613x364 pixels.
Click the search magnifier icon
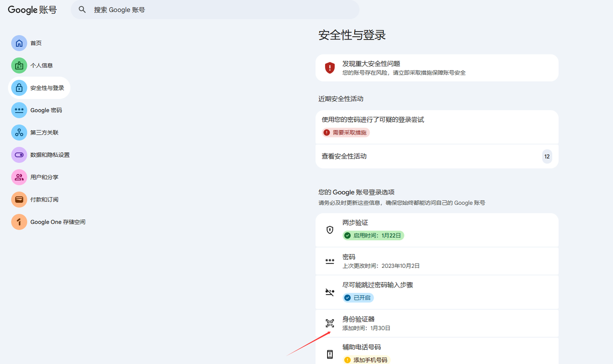coord(82,10)
